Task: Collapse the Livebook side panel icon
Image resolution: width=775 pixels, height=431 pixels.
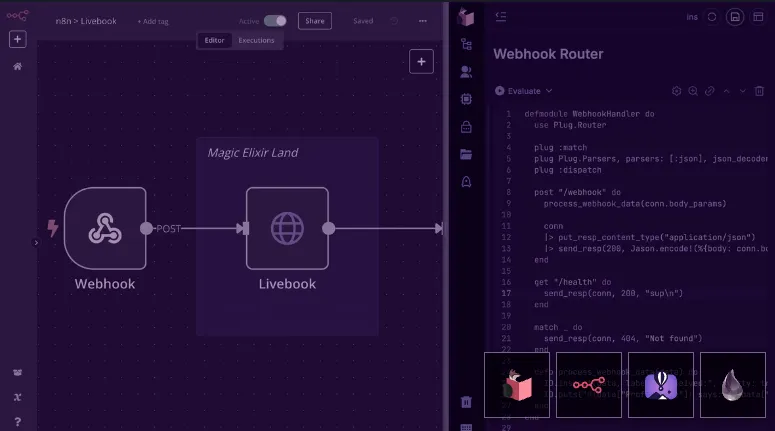Action: click(501, 17)
